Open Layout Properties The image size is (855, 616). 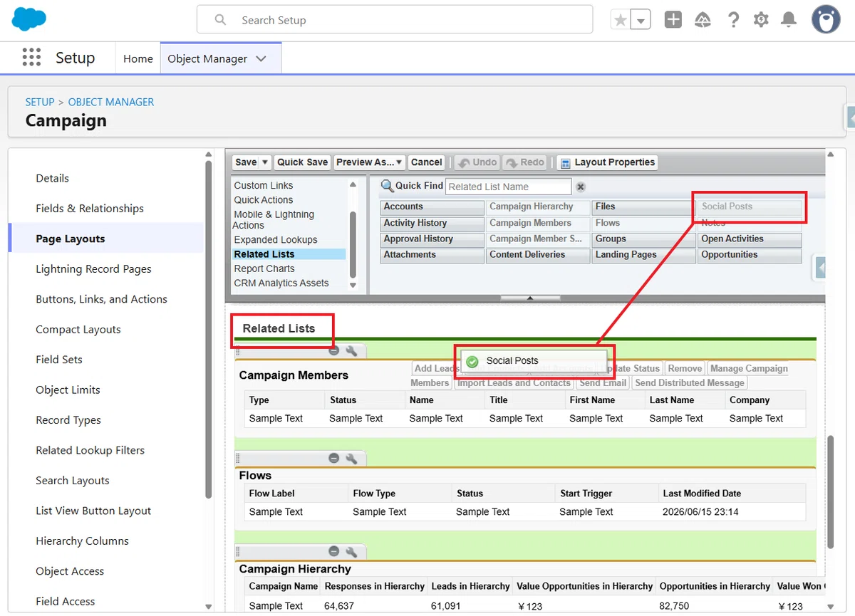(607, 162)
